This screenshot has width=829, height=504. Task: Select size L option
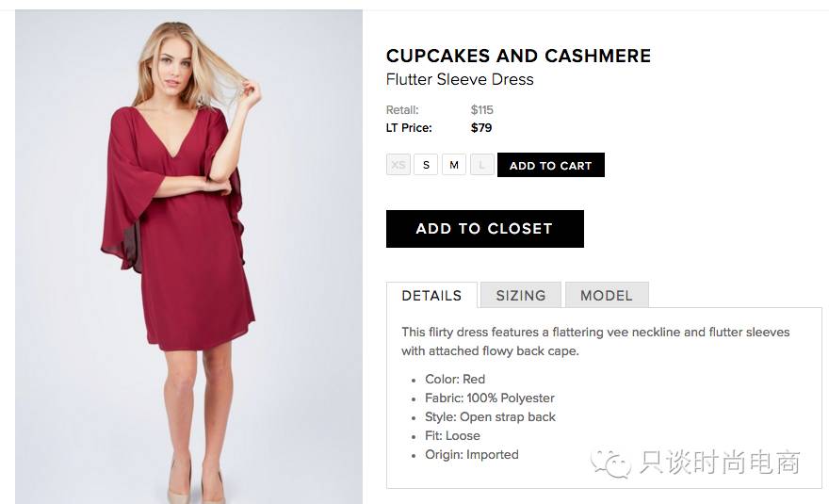482,165
